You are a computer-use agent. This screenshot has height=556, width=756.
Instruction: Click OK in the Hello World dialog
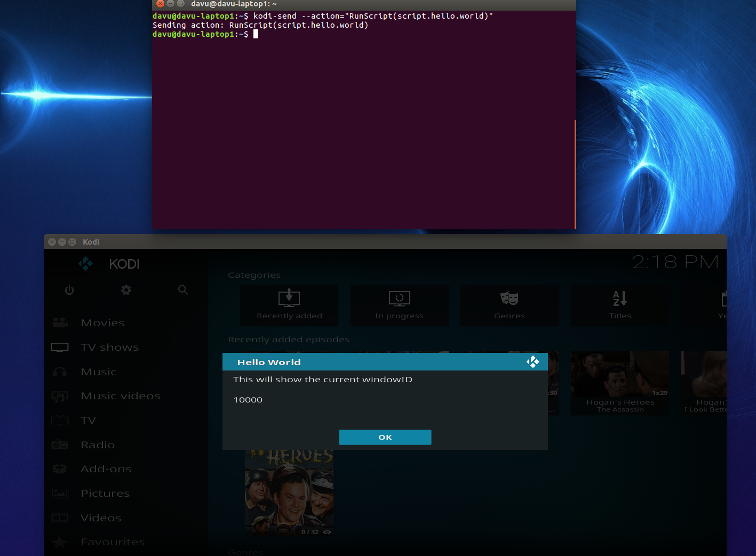(x=385, y=437)
